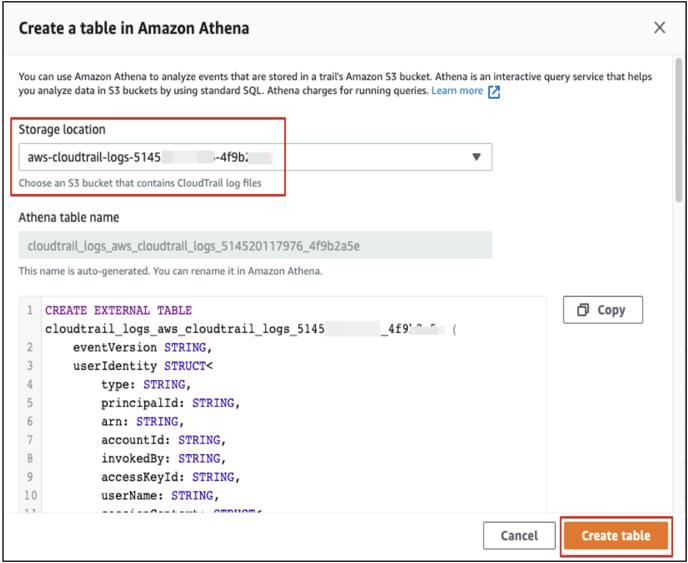Click the orange Create table button
Image resolution: width=688 pixels, height=563 pixels.
click(x=615, y=536)
